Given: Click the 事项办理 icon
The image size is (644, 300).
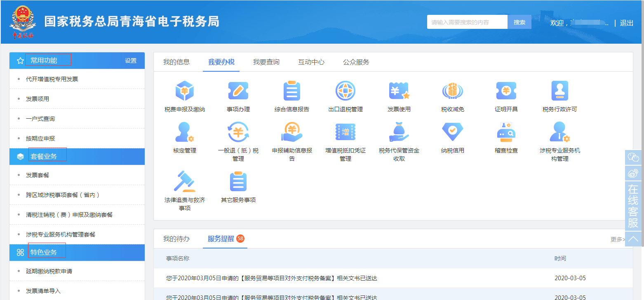Looking at the screenshot, I should pyautogui.click(x=238, y=91).
